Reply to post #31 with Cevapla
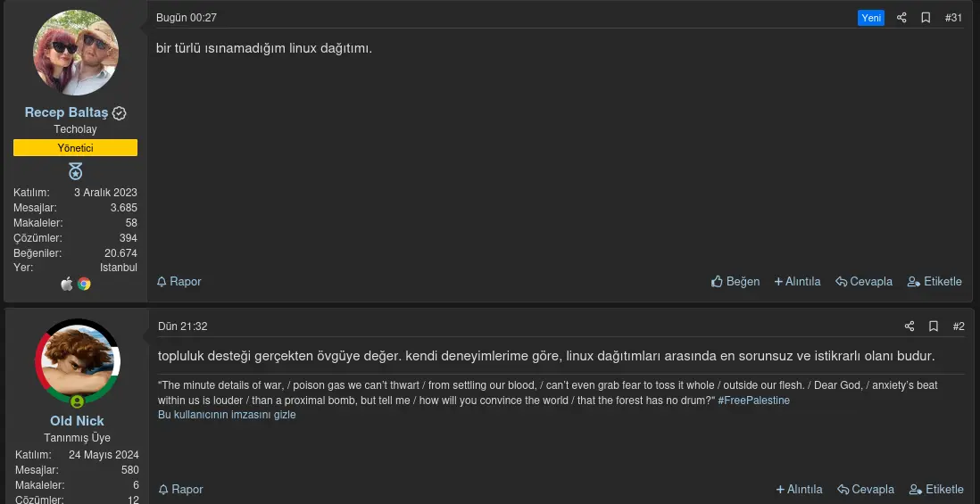 pyautogui.click(x=864, y=282)
